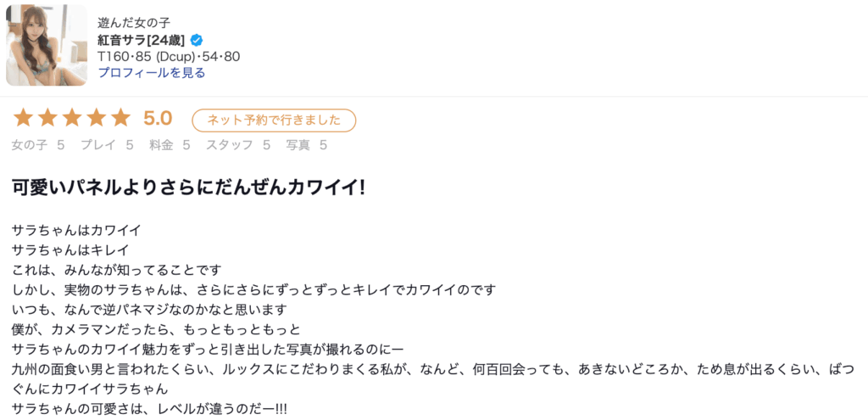Click the 写真 5 rating item
Viewport: 868px width, 420px height.
pos(307,145)
